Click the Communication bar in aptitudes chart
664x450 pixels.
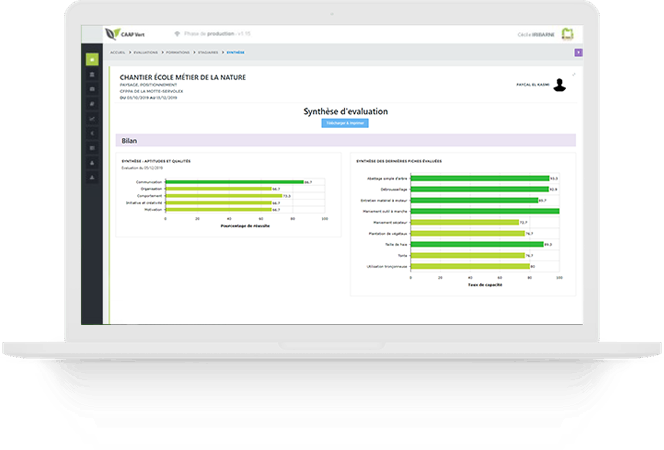(x=235, y=182)
